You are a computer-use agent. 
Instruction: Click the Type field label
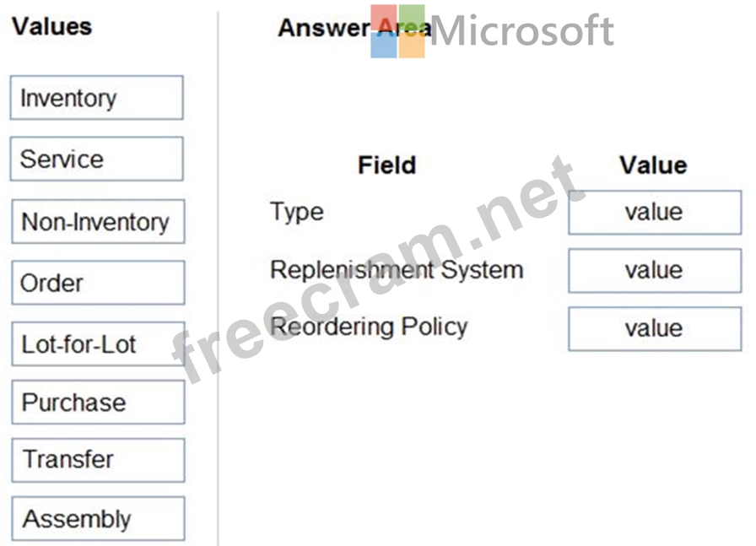pos(296,211)
